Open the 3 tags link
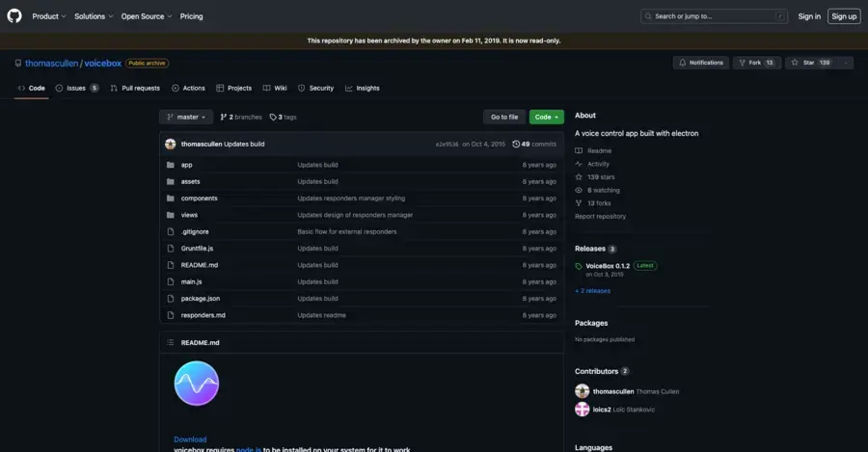Screen dimensions: 868x452 pyautogui.click(x=283, y=117)
